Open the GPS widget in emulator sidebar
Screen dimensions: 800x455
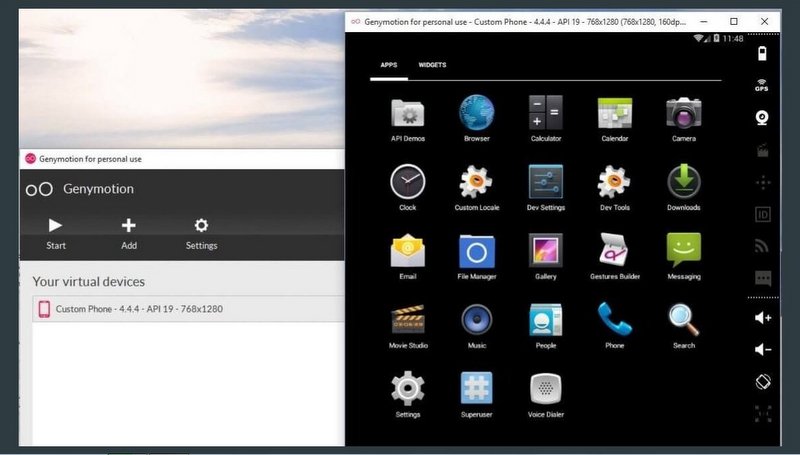(x=762, y=85)
